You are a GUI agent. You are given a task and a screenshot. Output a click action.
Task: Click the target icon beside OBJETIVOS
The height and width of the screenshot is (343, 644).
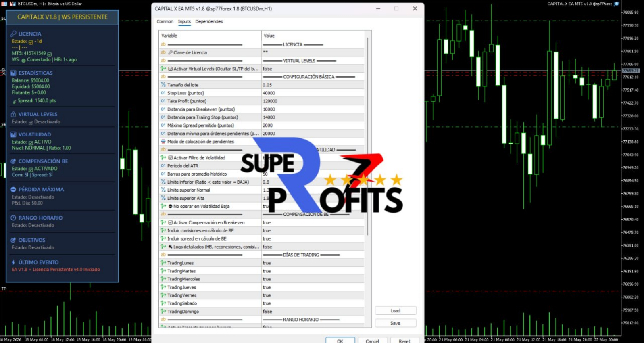[13, 240]
